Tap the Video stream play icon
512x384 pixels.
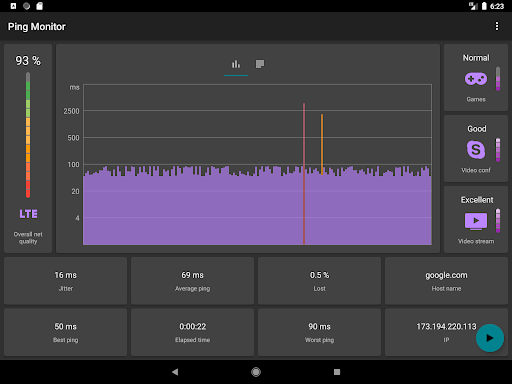pyautogui.click(x=476, y=221)
